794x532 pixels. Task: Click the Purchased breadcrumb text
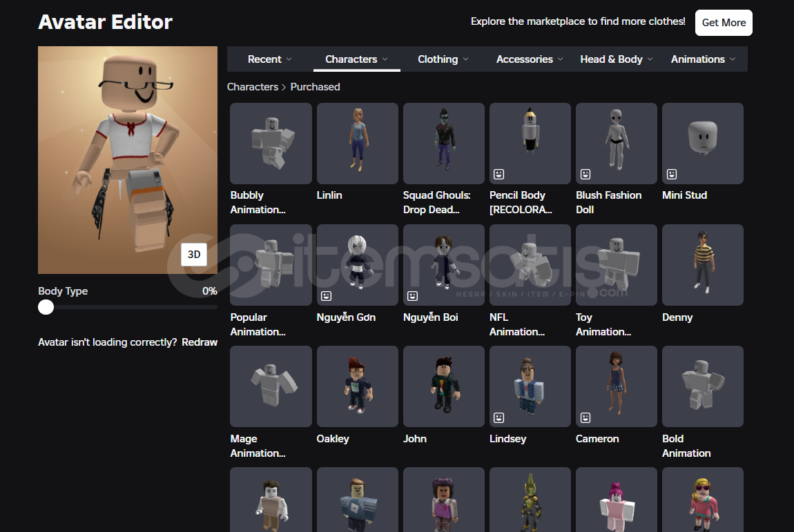point(315,86)
